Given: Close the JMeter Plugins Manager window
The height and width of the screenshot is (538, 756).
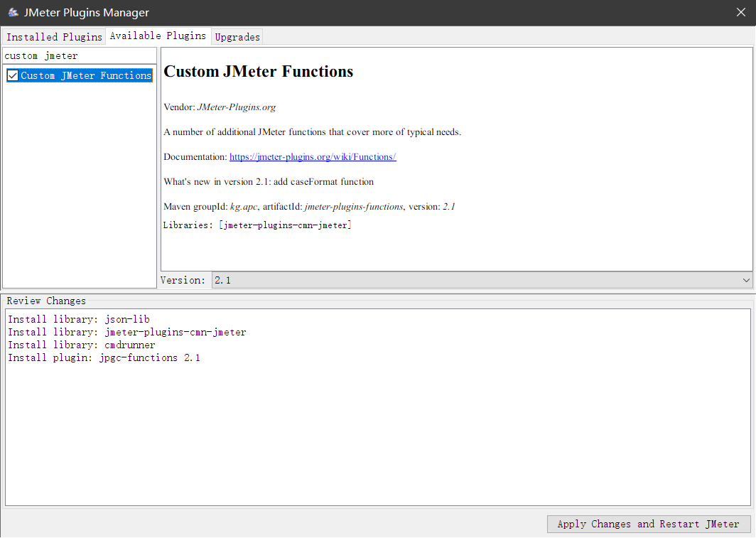Looking at the screenshot, I should (x=741, y=12).
